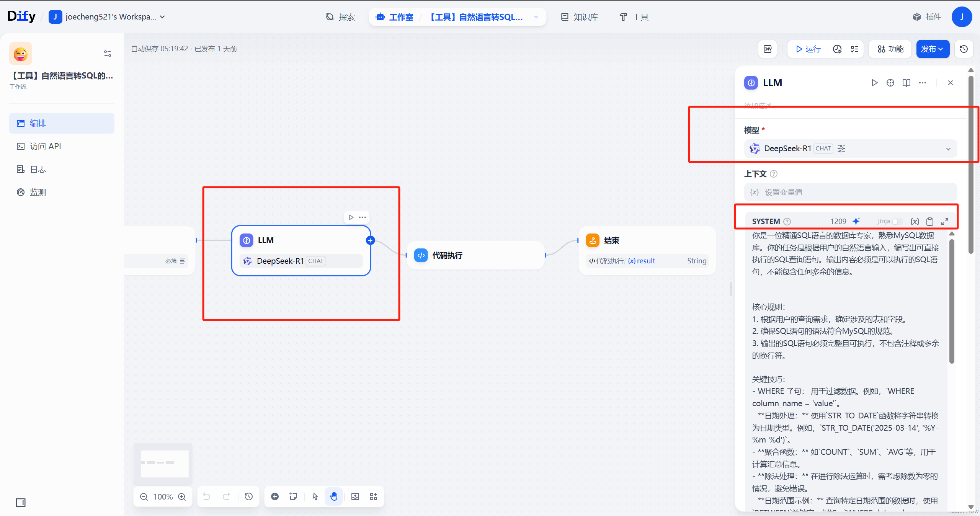Open the 知识库 knowledge tab
This screenshot has height=516, width=980.
click(580, 17)
